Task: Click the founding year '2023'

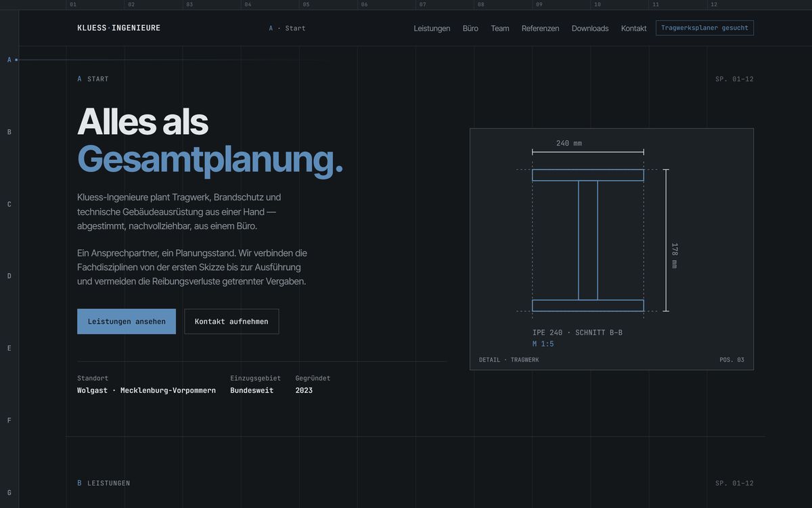Action: 304,391
